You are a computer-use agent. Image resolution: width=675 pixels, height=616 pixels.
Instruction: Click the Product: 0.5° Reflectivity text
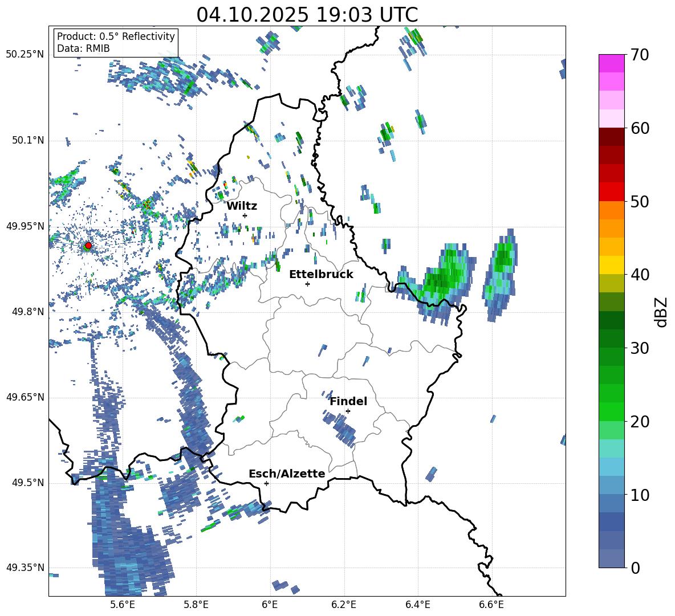pos(116,36)
